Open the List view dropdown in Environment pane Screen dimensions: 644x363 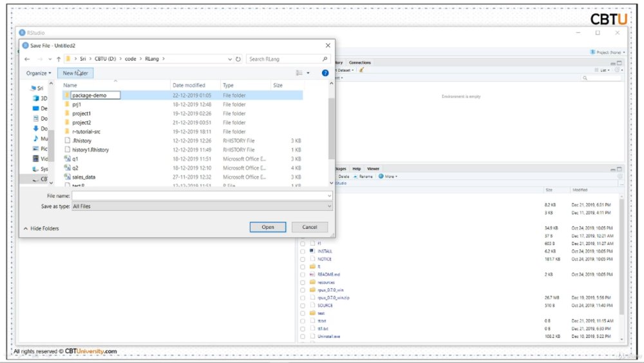[602, 70]
